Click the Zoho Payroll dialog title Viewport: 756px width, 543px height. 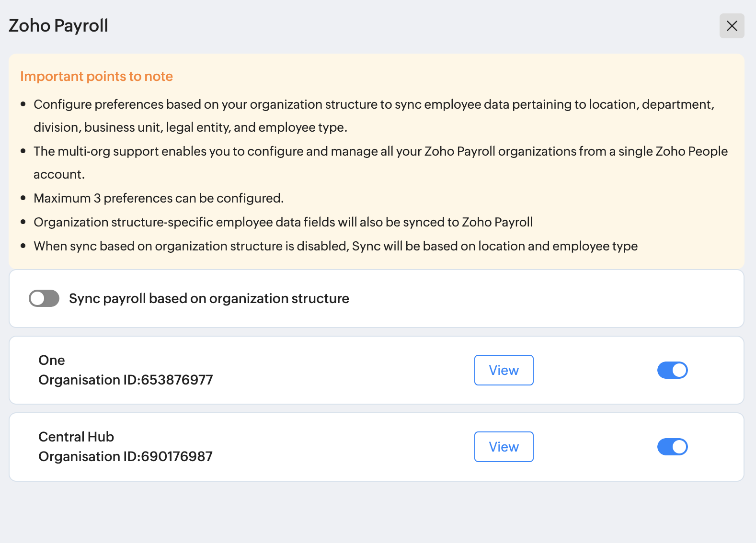coord(58,26)
